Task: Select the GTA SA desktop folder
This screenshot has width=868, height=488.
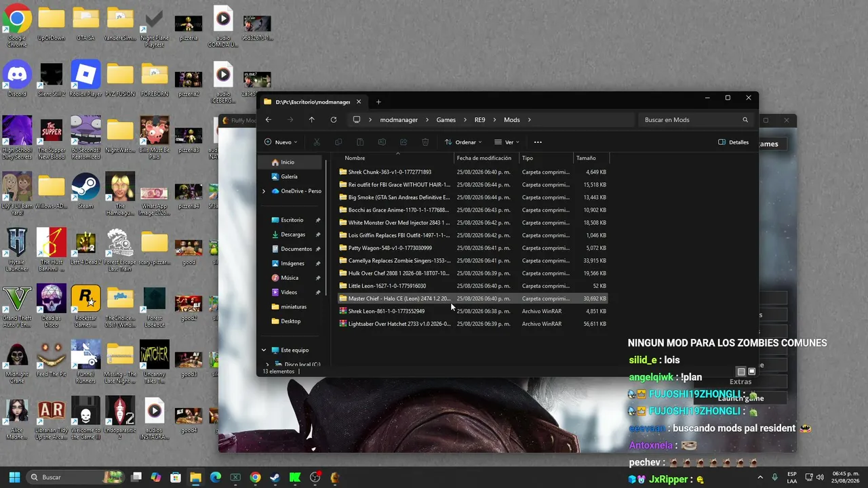Action: pyautogui.click(x=85, y=23)
